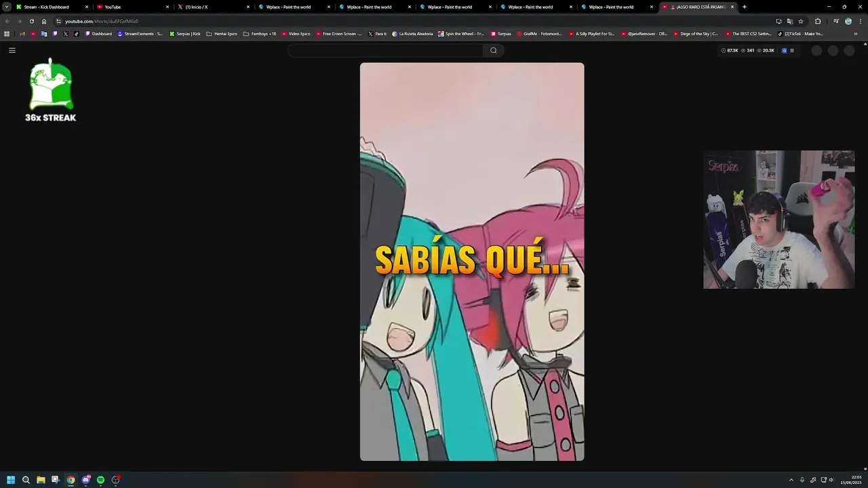Open Google Chrome from the taskbar
The image size is (868, 488).
(71, 480)
